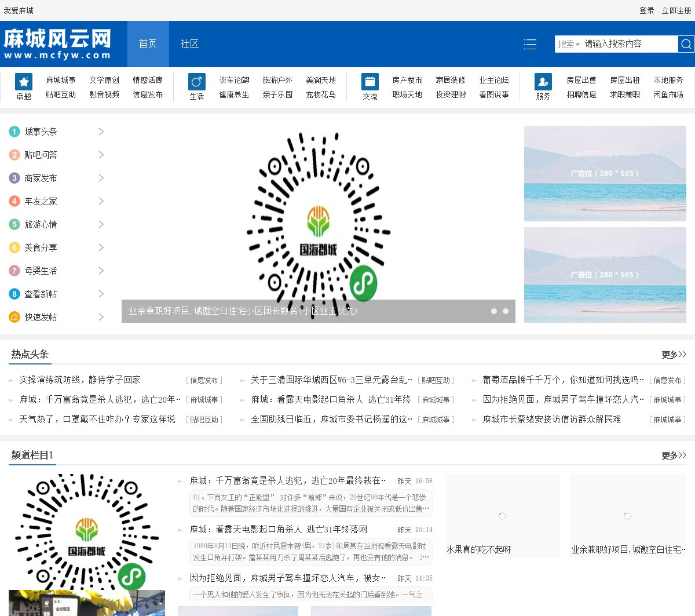Open the 搜索 type dropdown
The height and width of the screenshot is (616, 695).
click(x=569, y=44)
